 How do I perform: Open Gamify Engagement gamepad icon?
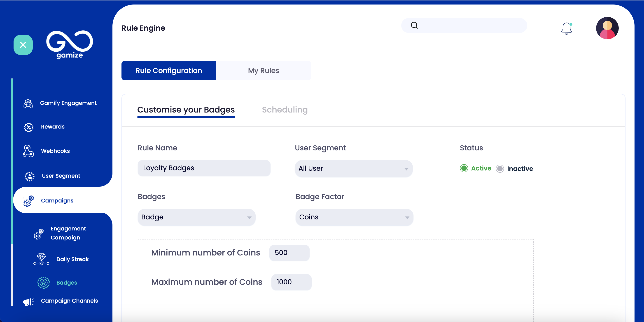28,103
